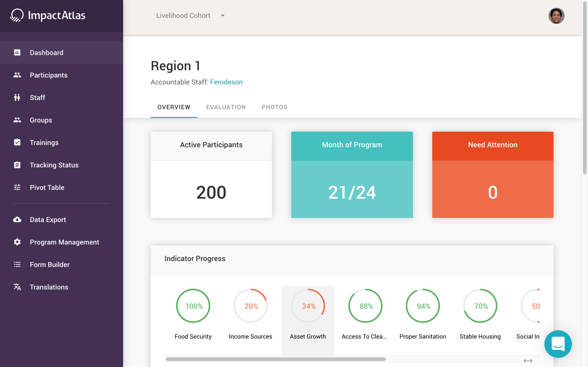Open the Livelihood Cohort selector
Viewport: 588px width, 367px height.
click(x=183, y=16)
